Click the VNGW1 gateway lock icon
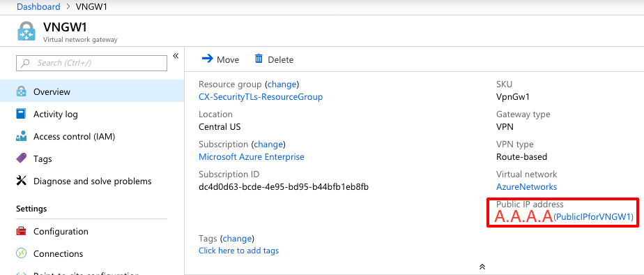The image size is (644, 275). coord(26,31)
